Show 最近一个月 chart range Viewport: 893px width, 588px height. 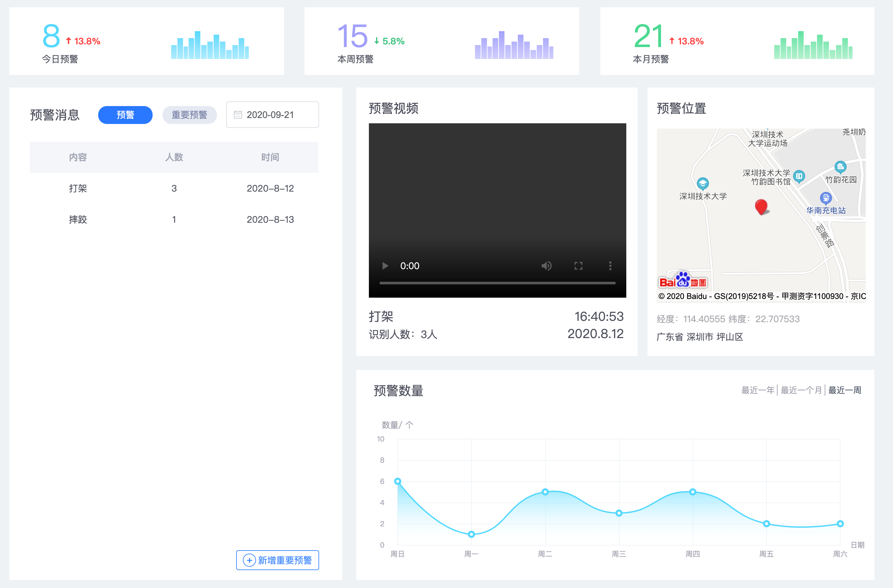[801, 390]
